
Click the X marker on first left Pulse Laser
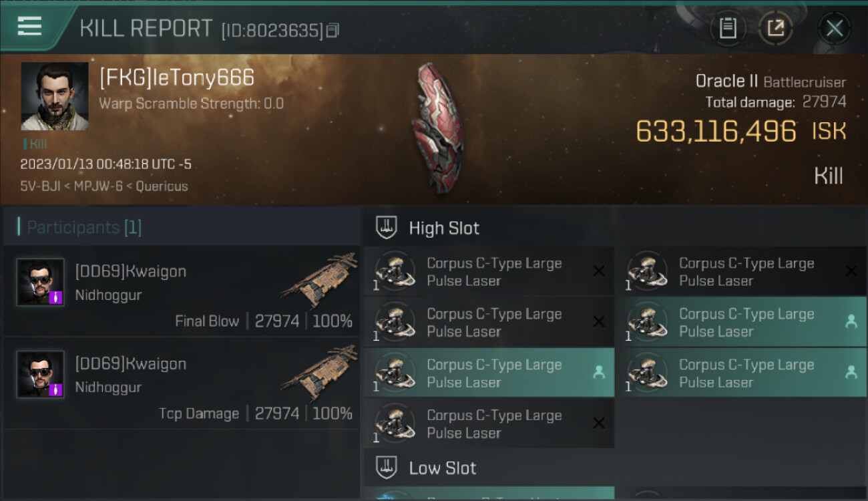[x=599, y=271]
